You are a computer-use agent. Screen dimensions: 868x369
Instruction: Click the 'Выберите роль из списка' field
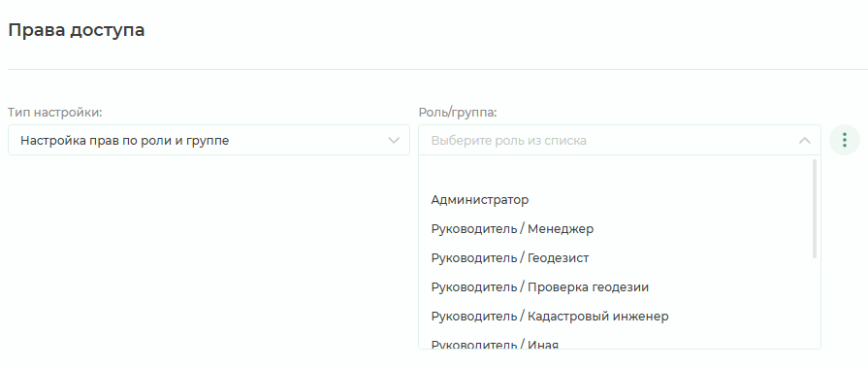(620, 140)
